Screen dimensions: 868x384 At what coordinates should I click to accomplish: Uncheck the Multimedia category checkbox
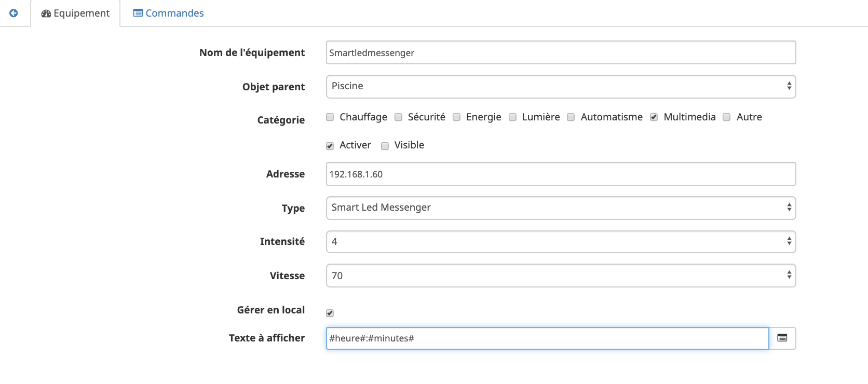click(654, 117)
